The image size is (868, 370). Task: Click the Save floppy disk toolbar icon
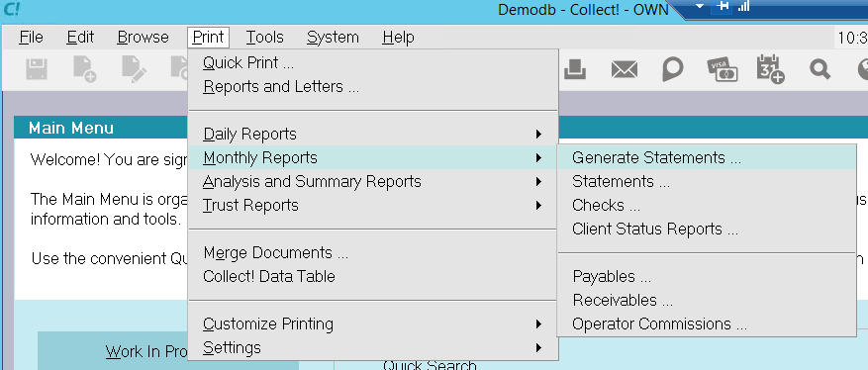point(37,70)
